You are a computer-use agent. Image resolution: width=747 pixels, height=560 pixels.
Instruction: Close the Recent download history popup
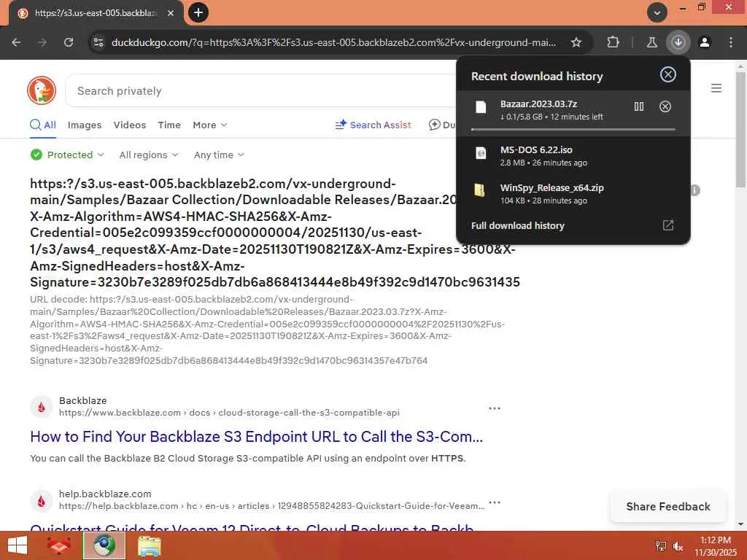coord(668,74)
